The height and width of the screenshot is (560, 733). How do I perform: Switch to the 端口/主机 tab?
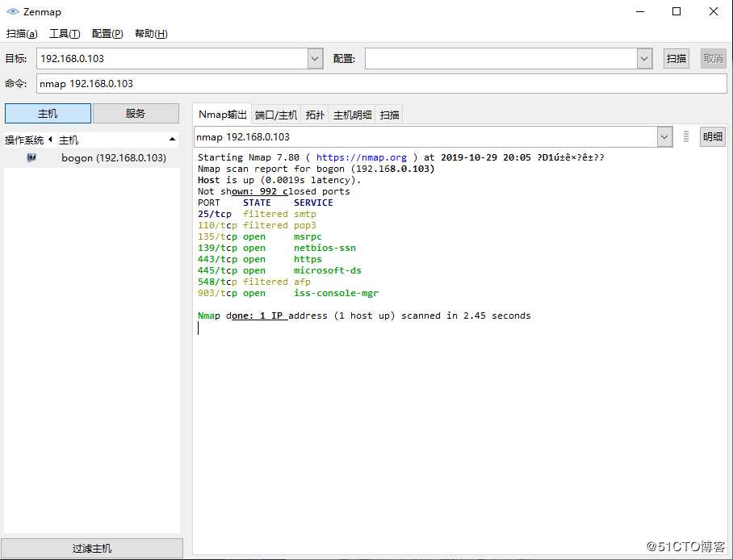point(276,115)
